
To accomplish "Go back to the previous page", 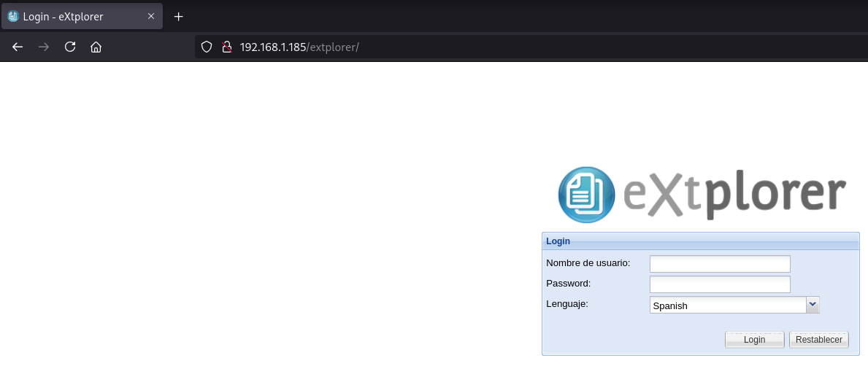I will pos(18,47).
